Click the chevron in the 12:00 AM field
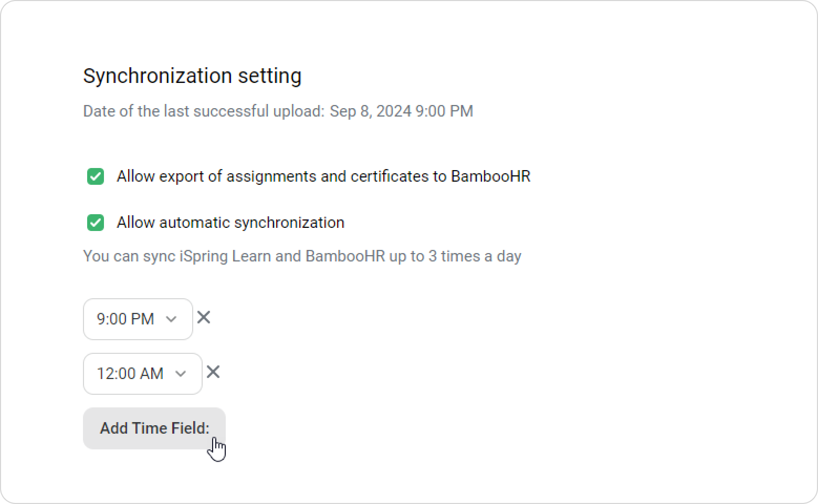 (x=181, y=374)
